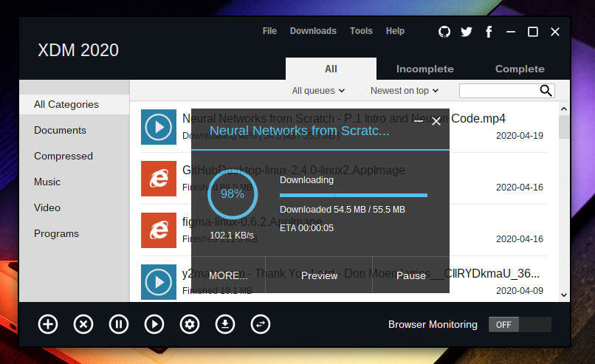Screen dimensions: 595x364
Task: Click the MORE... button in download popup
Action: [228, 275]
